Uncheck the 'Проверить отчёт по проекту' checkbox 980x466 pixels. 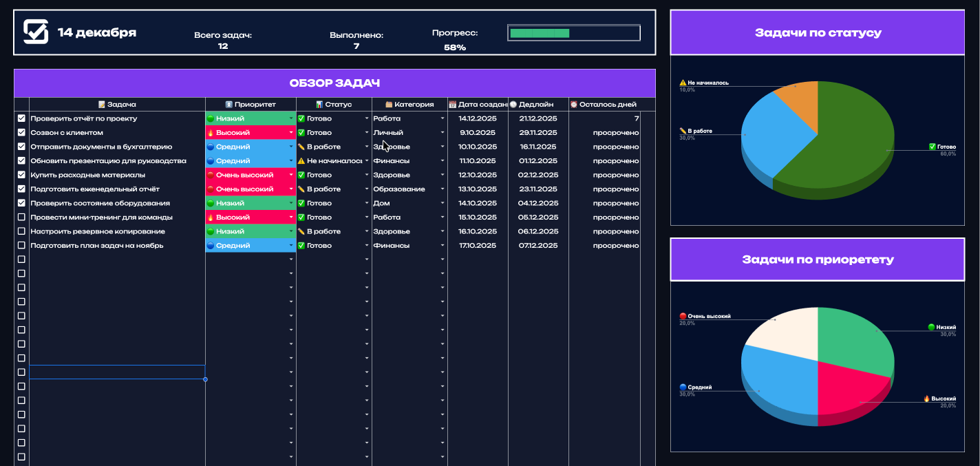21,118
